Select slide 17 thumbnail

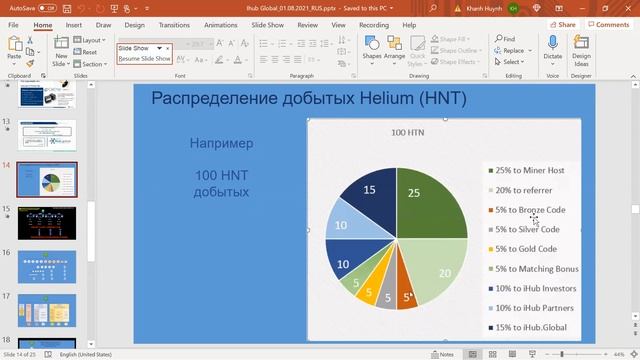click(x=47, y=310)
